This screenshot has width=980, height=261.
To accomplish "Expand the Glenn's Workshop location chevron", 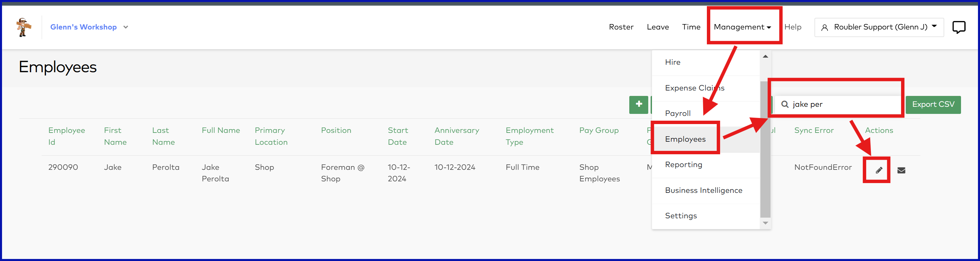I will pos(125,27).
